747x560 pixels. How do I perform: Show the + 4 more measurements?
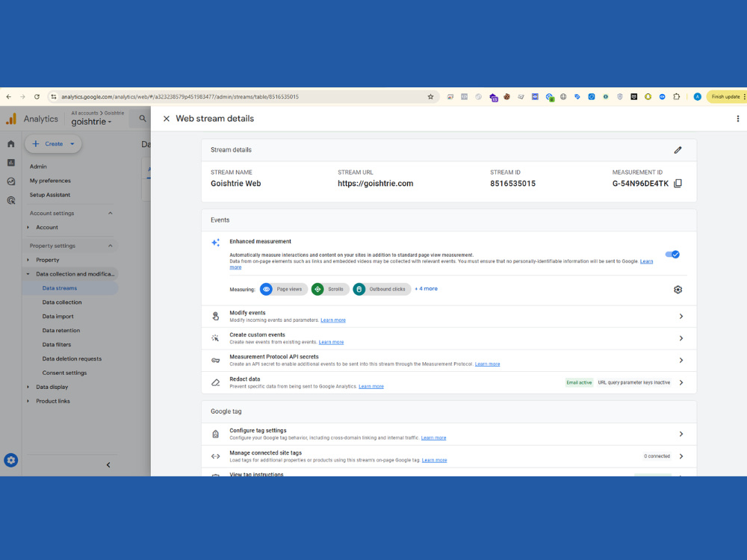pyautogui.click(x=426, y=288)
